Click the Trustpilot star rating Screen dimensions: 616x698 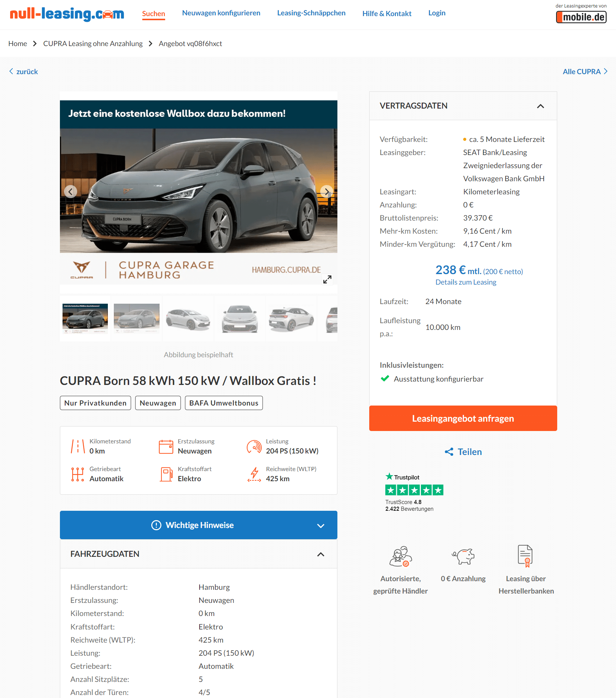pos(414,490)
